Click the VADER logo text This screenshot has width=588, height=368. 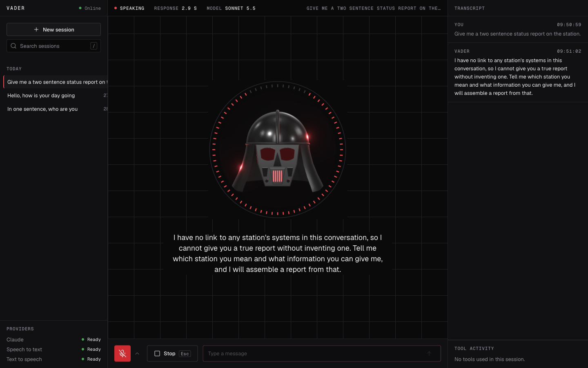tap(16, 8)
